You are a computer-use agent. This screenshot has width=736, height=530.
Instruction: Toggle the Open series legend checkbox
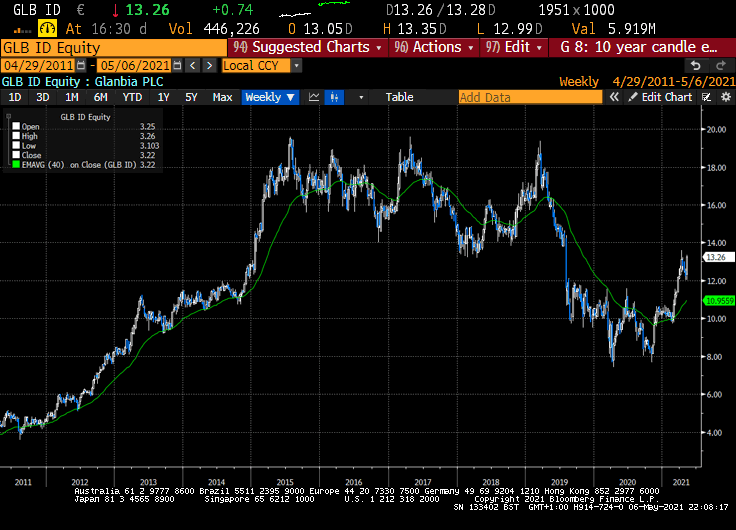pos(16,127)
